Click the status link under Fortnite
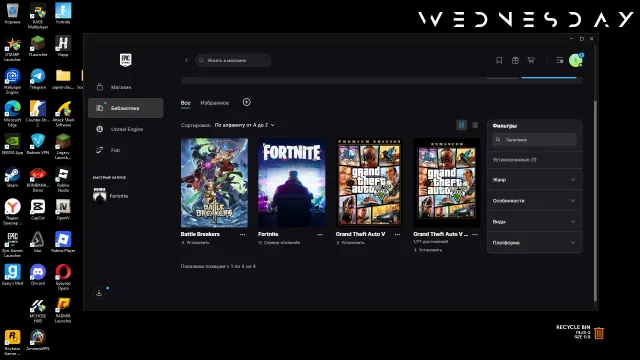Image resolution: width=640 pixels, height=360 pixels. pyautogui.click(x=280, y=242)
